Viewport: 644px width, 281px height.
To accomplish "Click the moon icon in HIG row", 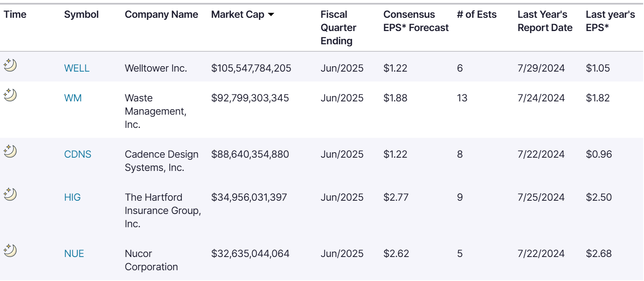I will 10,194.
